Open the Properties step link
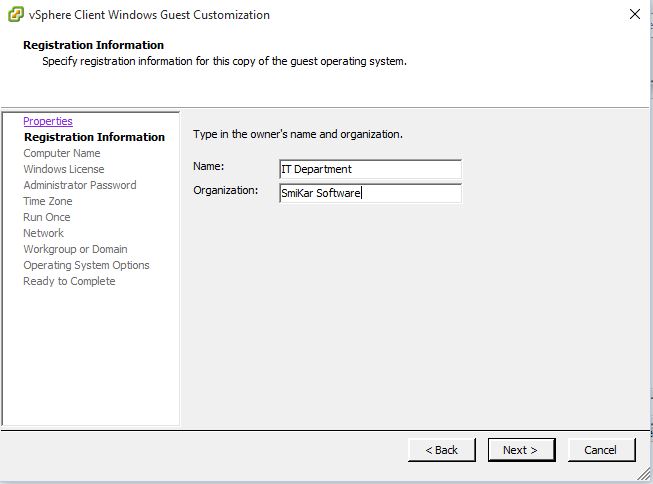 point(48,121)
